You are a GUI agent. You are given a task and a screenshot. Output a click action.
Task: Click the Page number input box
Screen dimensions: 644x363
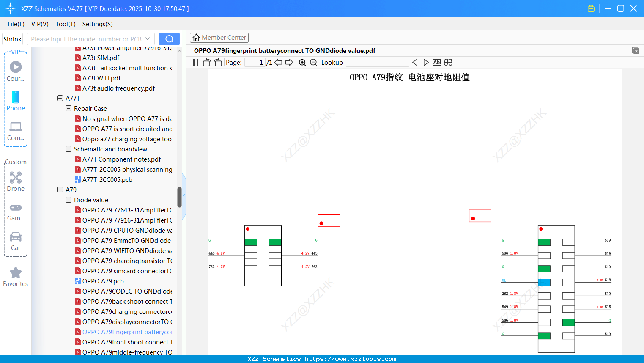pos(255,63)
